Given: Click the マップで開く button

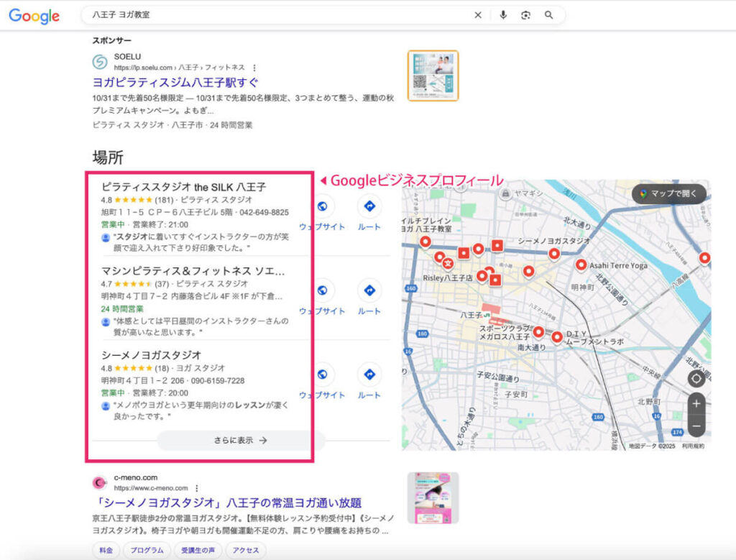Looking at the screenshot, I should click(x=668, y=194).
